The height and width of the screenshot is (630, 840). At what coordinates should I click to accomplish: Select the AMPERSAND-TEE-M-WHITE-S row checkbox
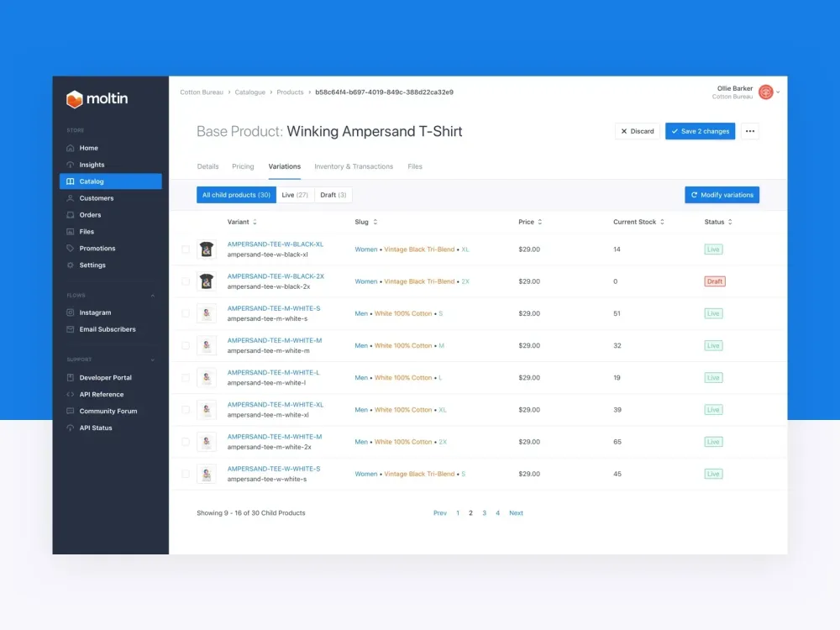186,313
